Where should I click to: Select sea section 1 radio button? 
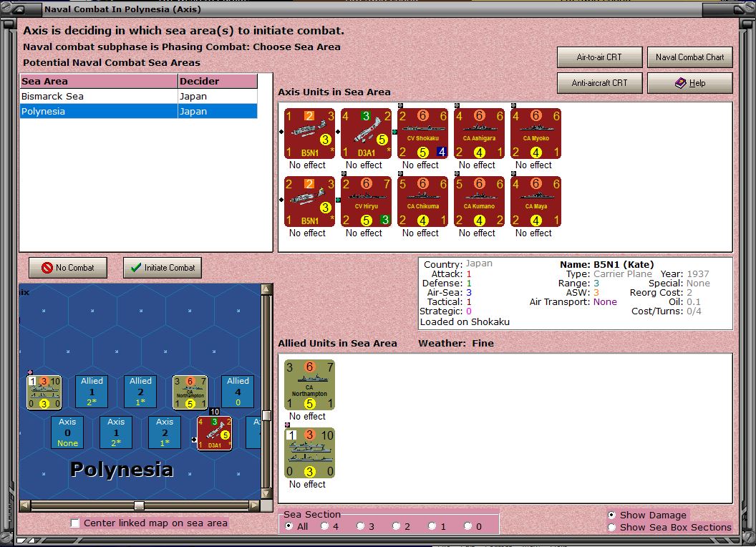432,526
